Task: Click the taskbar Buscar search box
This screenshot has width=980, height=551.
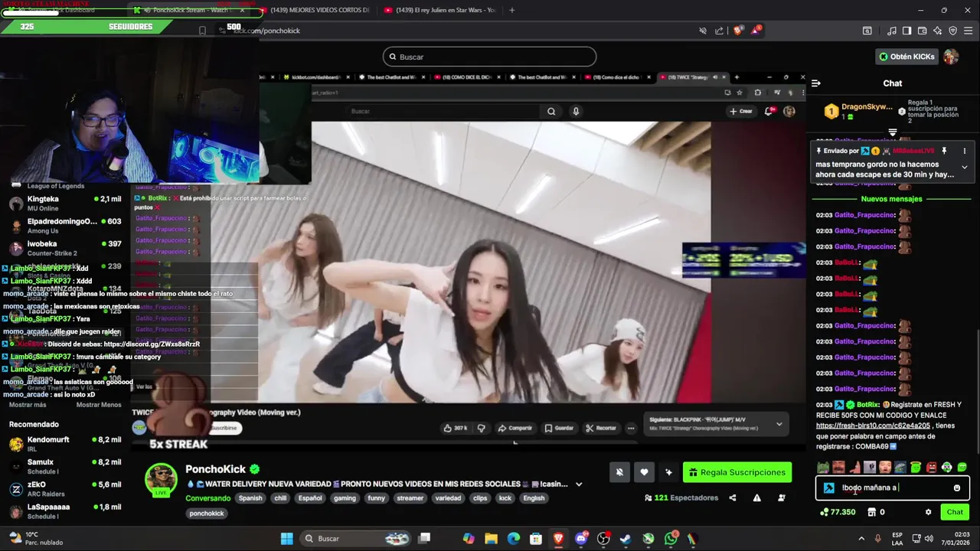Action: tap(354, 538)
